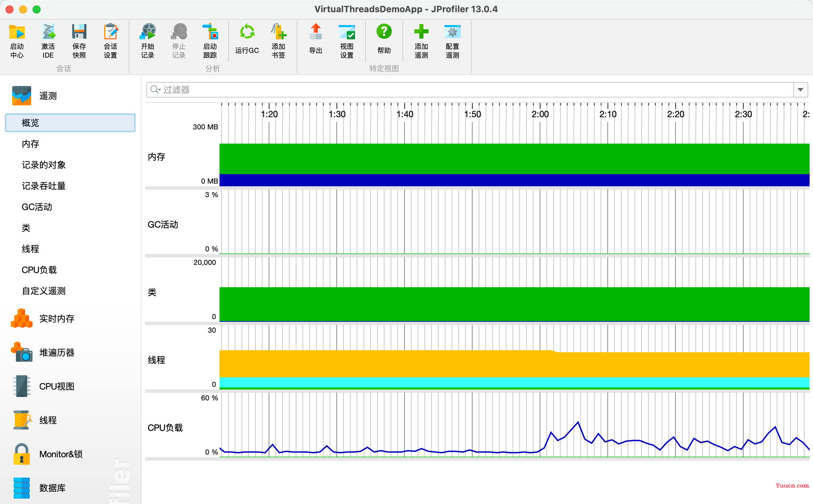Open the filter history dropdown arrow
813x504 pixels.
point(800,90)
